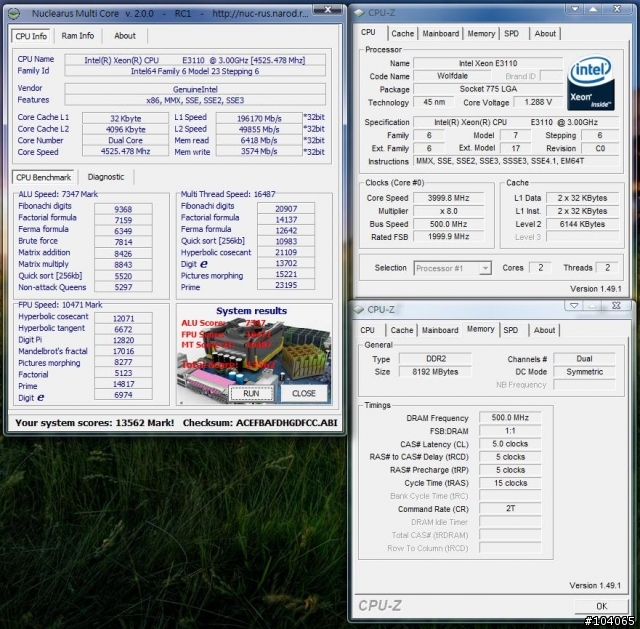The width and height of the screenshot is (640, 629).
Task: Open Mainboard tab in upper CPU-Z window
Action: click(x=440, y=33)
